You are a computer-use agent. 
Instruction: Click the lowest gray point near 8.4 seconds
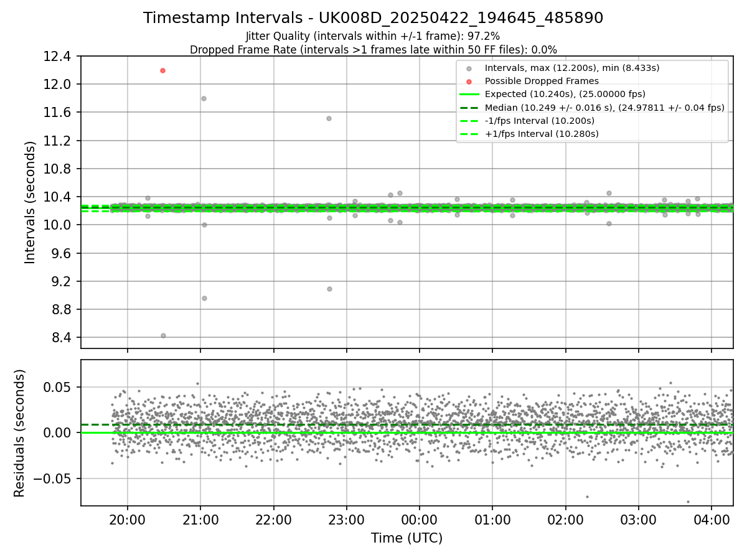pyautogui.click(x=163, y=335)
